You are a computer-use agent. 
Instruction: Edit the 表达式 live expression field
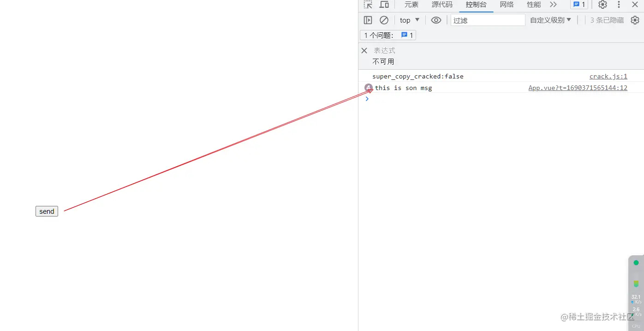tap(384, 50)
